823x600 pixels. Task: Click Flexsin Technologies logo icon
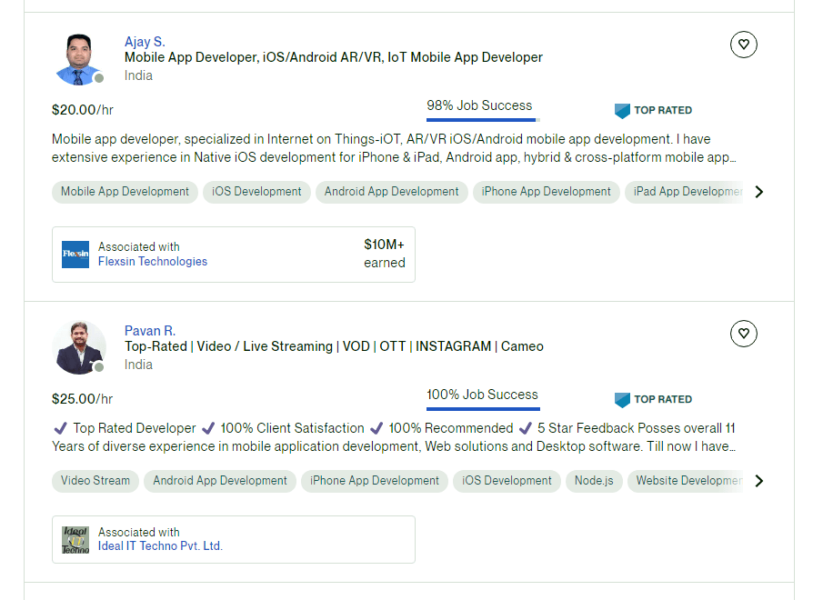pos(75,255)
